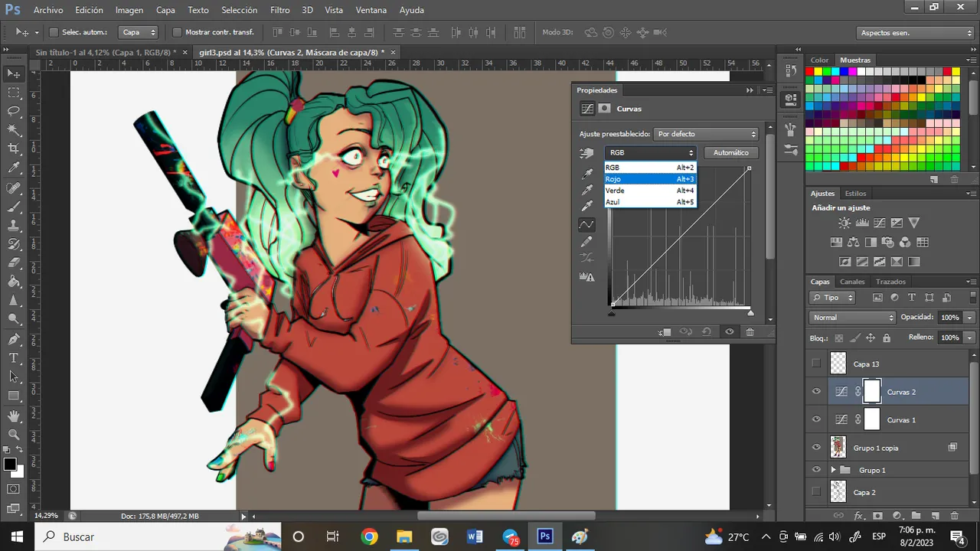
Task: Click the Curves white point slider
Action: (x=750, y=313)
